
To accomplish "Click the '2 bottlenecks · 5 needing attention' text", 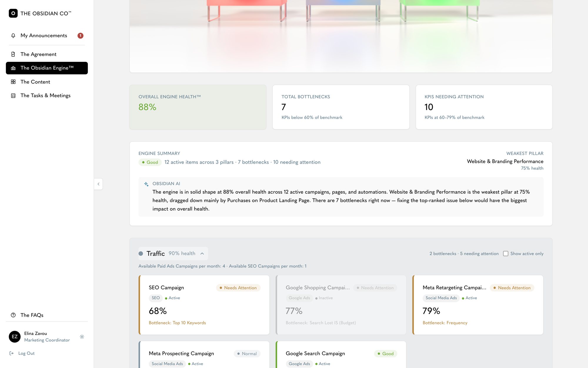I will point(464,253).
